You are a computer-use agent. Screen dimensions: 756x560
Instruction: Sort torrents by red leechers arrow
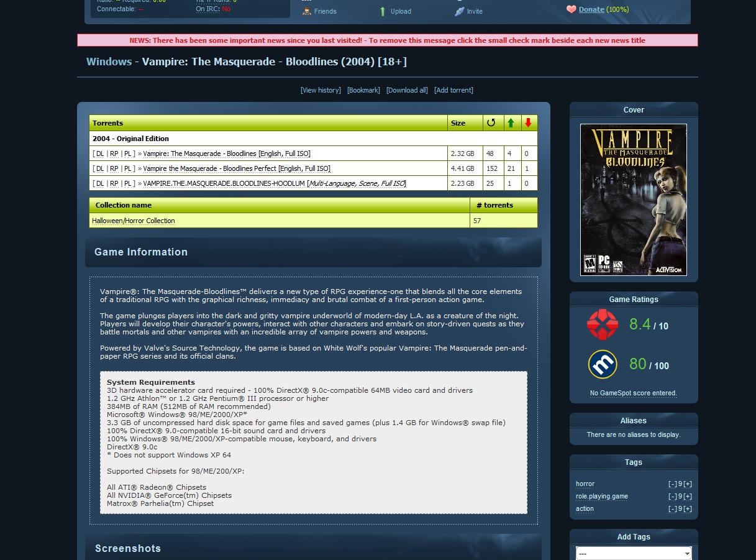coord(528,123)
